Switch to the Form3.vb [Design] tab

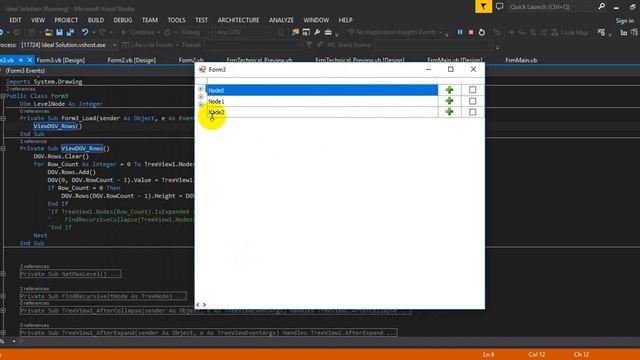61,60
